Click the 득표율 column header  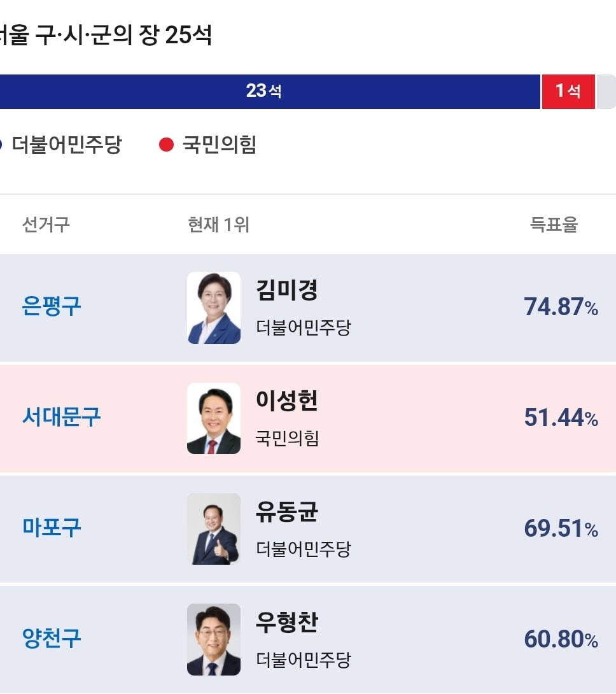[554, 224]
